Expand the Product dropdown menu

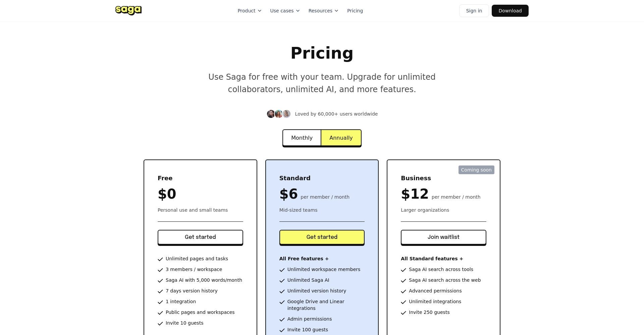tap(249, 11)
